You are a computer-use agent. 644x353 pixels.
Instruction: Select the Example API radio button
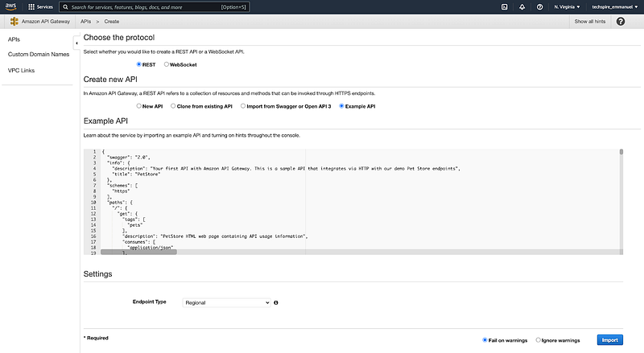341,106
